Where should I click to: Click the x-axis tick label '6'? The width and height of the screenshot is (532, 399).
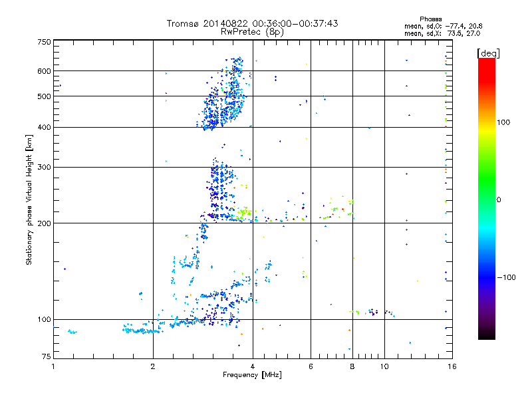tap(311, 366)
